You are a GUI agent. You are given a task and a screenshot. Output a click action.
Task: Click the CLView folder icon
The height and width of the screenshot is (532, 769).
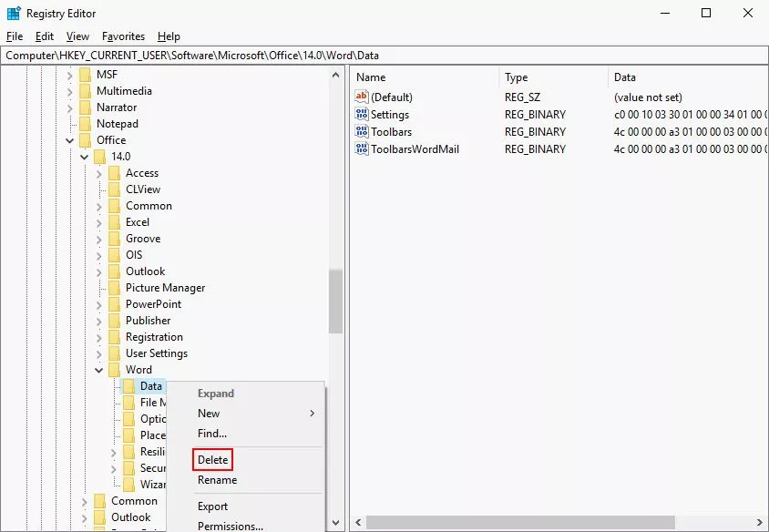pos(114,189)
